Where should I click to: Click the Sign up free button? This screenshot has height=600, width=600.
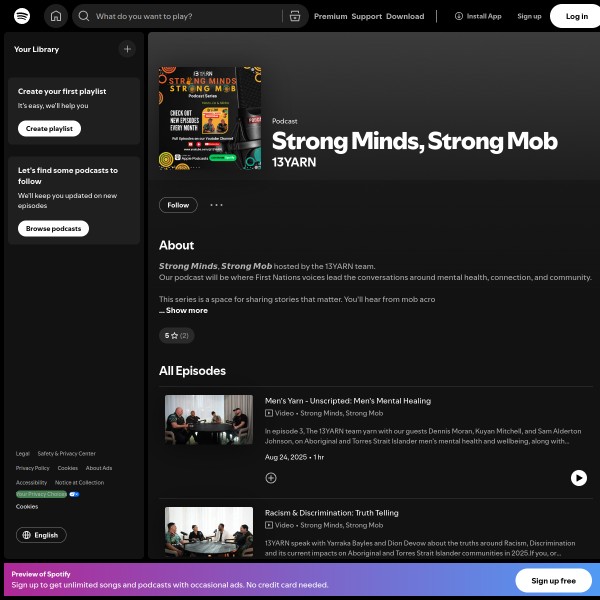pos(553,580)
